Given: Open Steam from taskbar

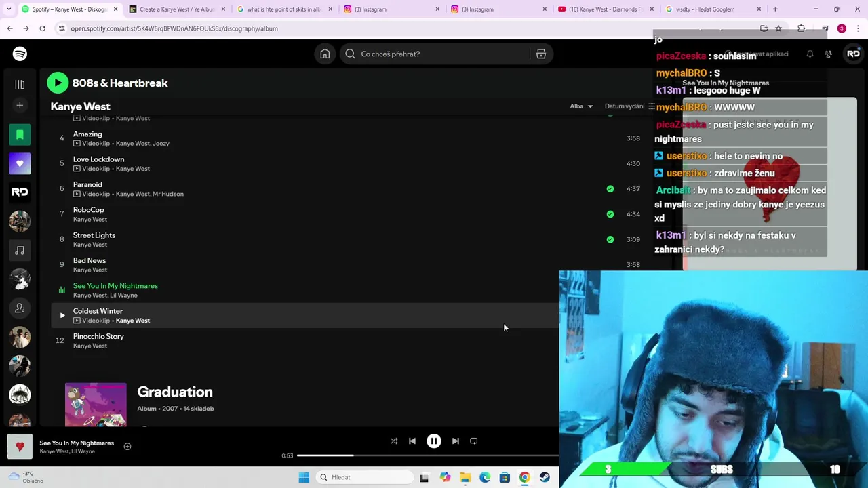Looking at the screenshot, I should (545, 477).
